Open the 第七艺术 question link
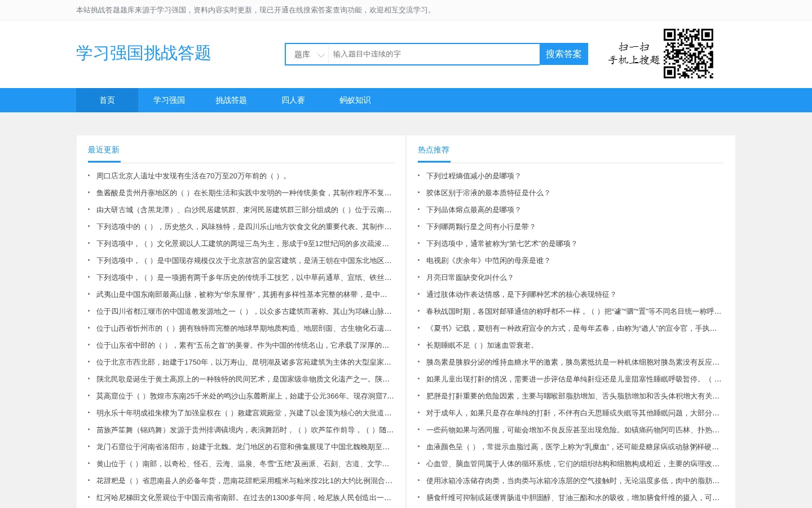 [502, 244]
